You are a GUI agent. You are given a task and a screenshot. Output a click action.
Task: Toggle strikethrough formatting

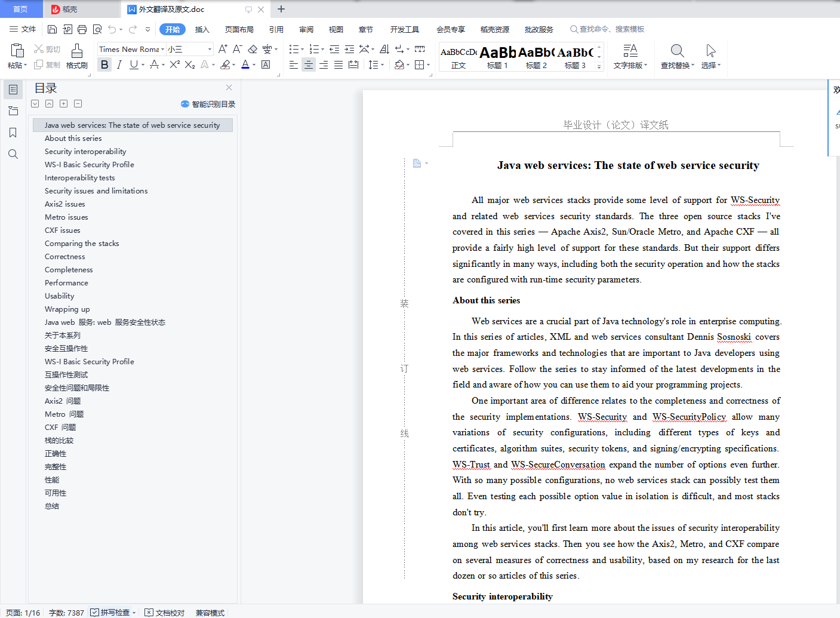(x=154, y=64)
